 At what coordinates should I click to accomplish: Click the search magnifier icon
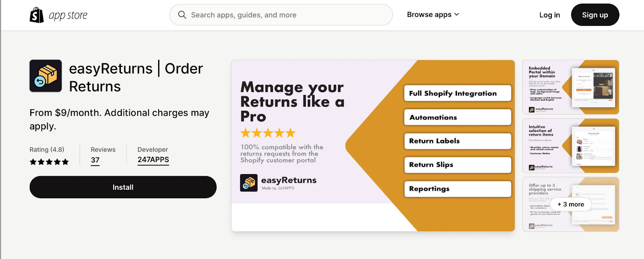(182, 15)
